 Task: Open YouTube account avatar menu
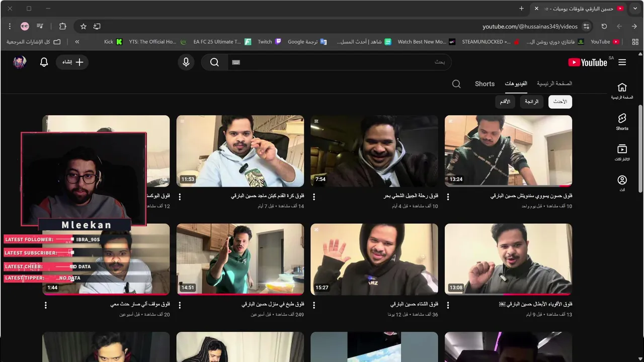point(20,62)
